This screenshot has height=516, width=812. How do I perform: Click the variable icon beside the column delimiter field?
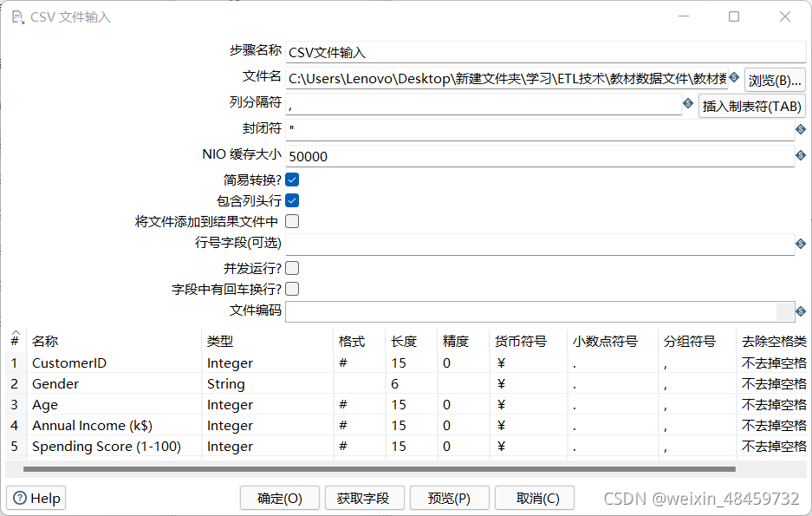pyautogui.click(x=688, y=103)
